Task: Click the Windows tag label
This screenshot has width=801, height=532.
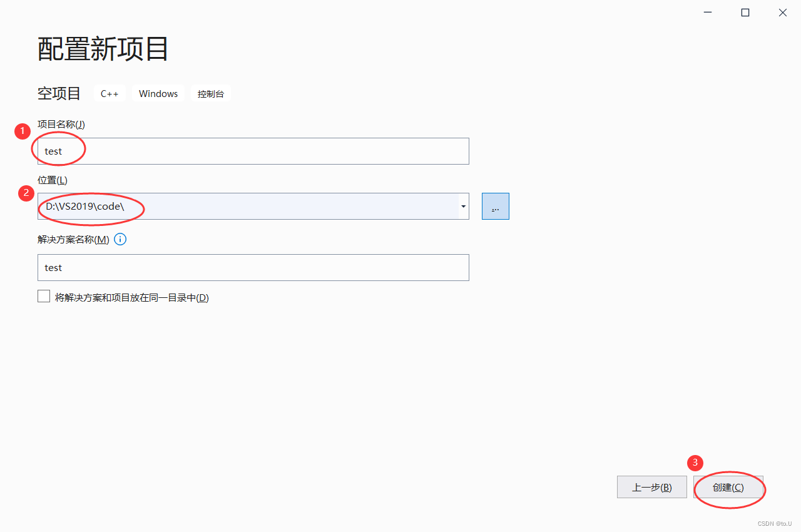Action: pyautogui.click(x=158, y=93)
